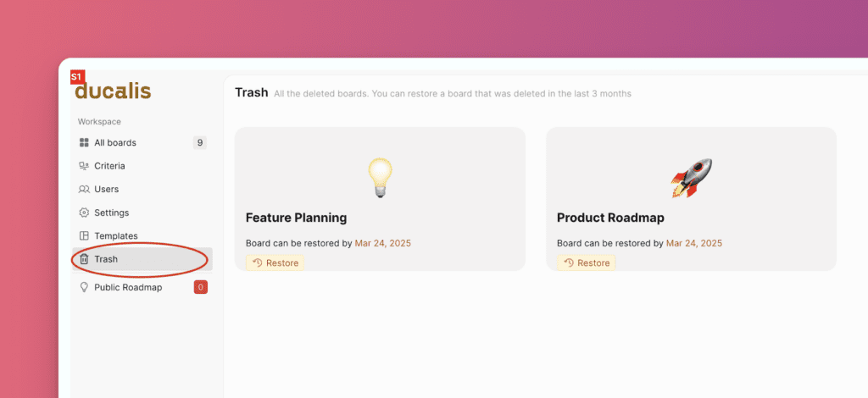This screenshot has width=868, height=398.
Task: Open the Public Roadmap page
Action: [127, 287]
